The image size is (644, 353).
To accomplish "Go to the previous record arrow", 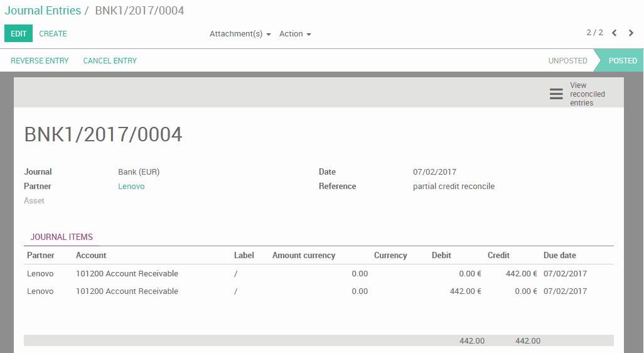I will pos(614,33).
